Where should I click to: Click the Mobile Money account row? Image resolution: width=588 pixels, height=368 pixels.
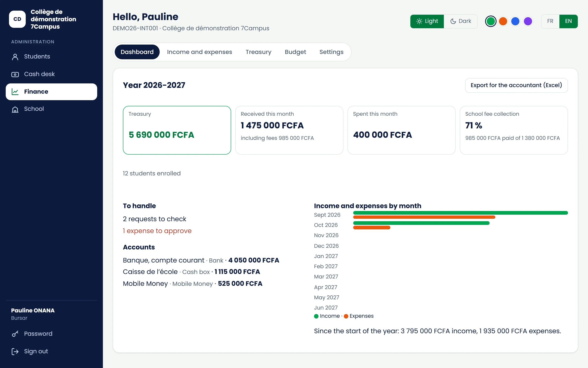(x=193, y=284)
